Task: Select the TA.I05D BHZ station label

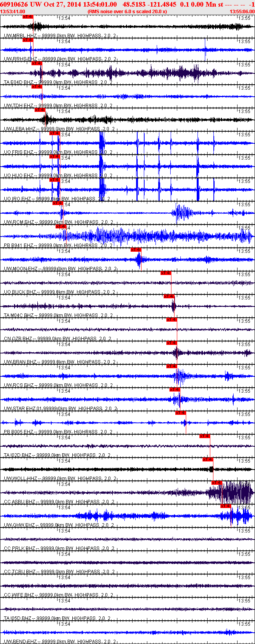Action: 57,618
